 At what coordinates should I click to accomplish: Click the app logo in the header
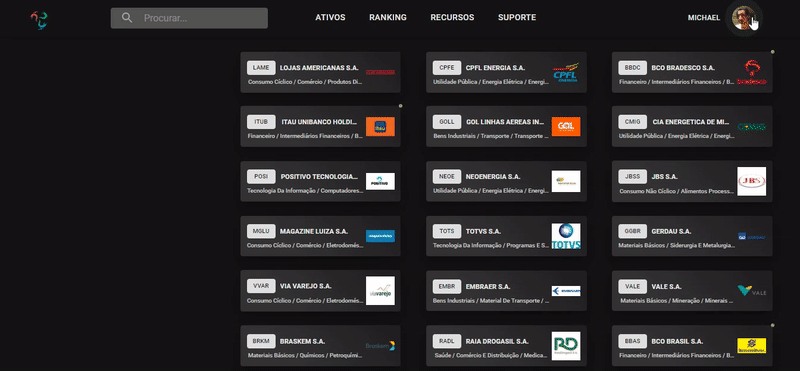tap(39, 20)
